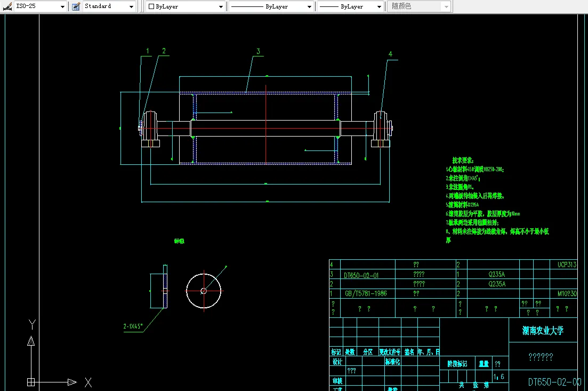The height and width of the screenshot is (391, 588).
Task: Click the 签名 cell in the title block
Action: coord(409,352)
